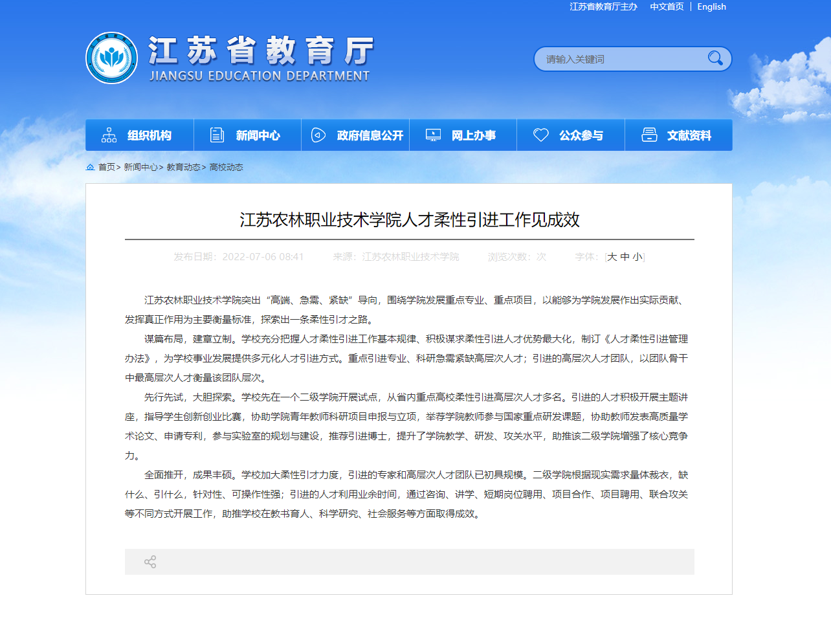
Task: Click the Jiangsu Education Department logo emblem
Action: [x=111, y=58]
